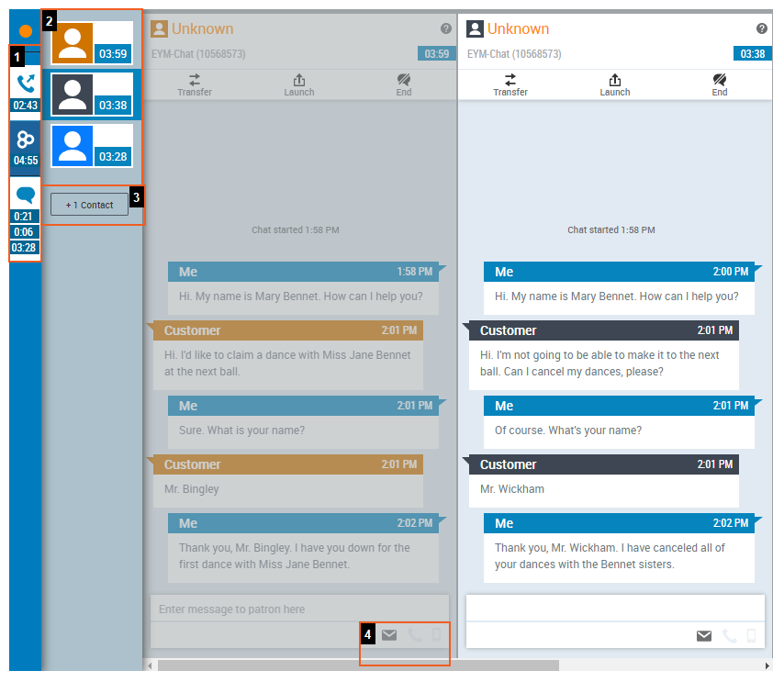Click the 'Mr. Bingley' customer message

pyautogui.click(x=288, y=480)
